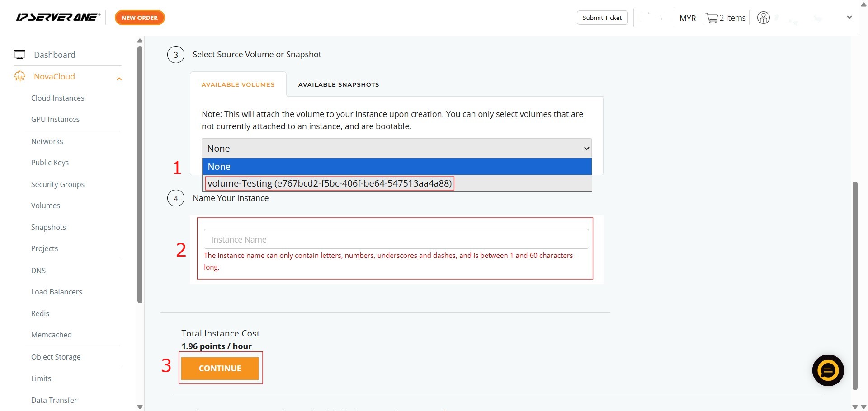Click the NovaCloud cloud icon
868x411 pixels.
20,76
